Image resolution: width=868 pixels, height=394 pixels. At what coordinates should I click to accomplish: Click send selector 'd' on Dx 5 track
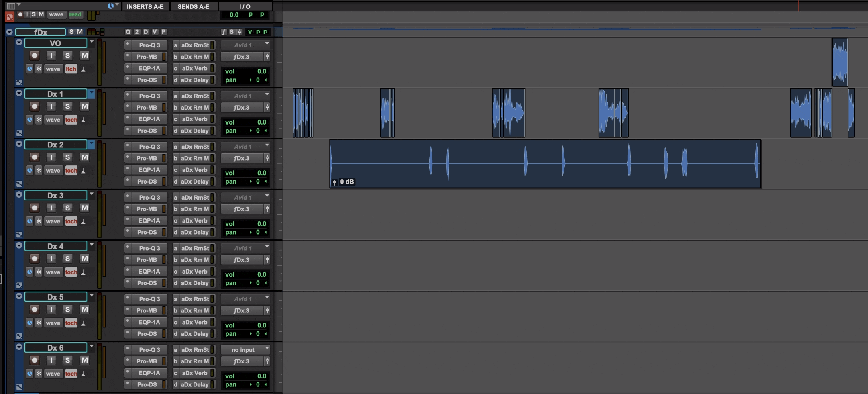coord(175,334)
